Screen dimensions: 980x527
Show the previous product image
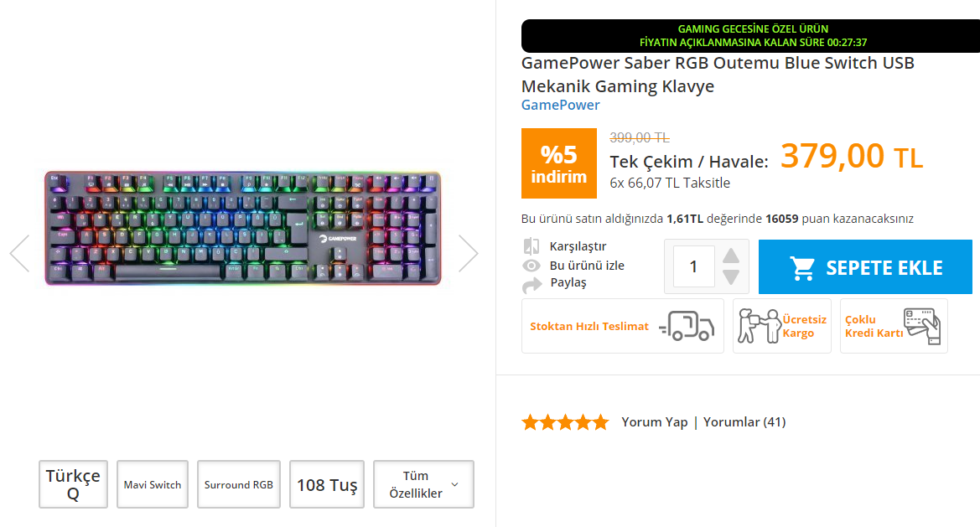point(19,253)
